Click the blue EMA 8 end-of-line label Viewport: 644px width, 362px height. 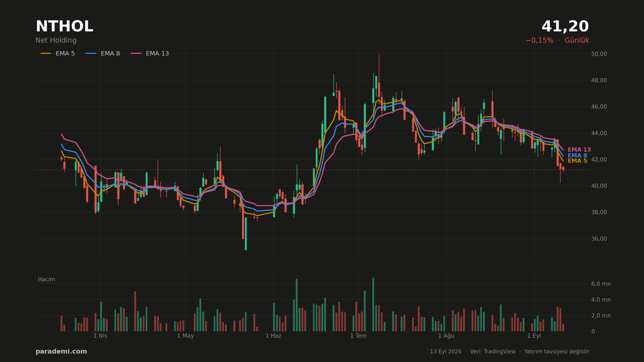pyautogui.click(x=577, y=155)
